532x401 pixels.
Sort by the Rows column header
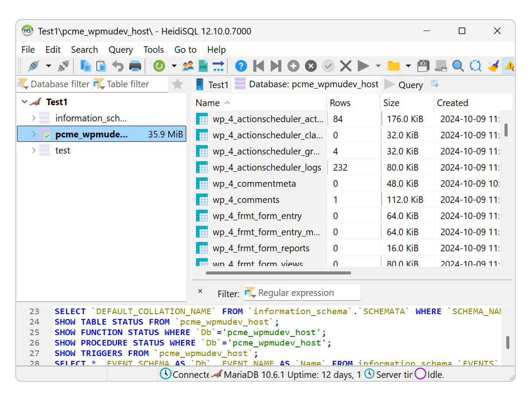tap(354, 103)
